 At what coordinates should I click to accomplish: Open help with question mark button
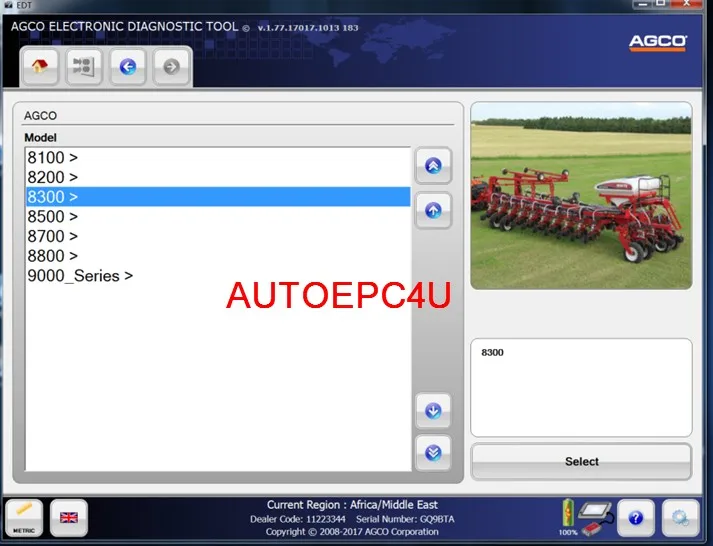636,518
